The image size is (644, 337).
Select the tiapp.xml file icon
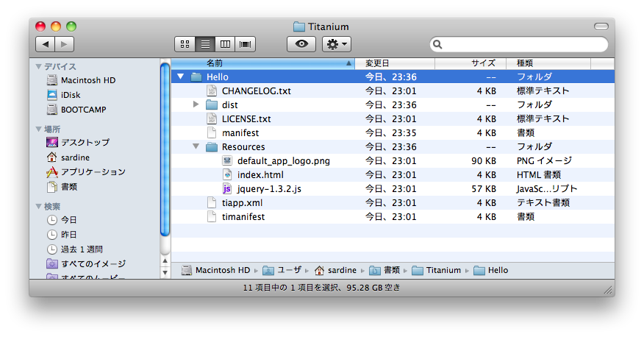[212, 202]
